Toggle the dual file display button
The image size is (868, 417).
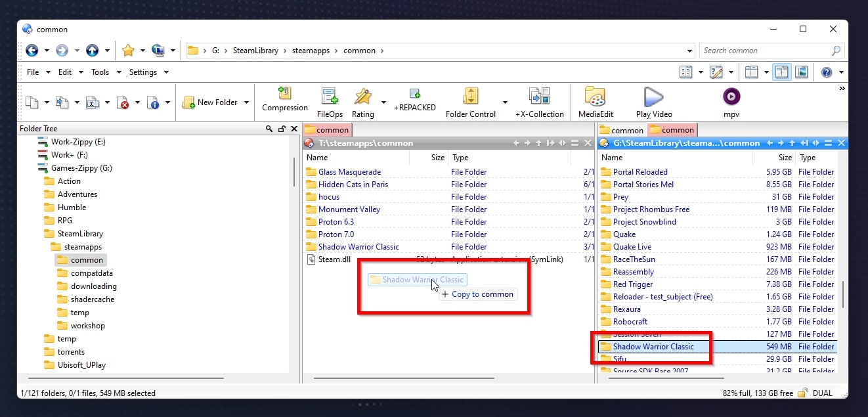click(x=781, y=72)
